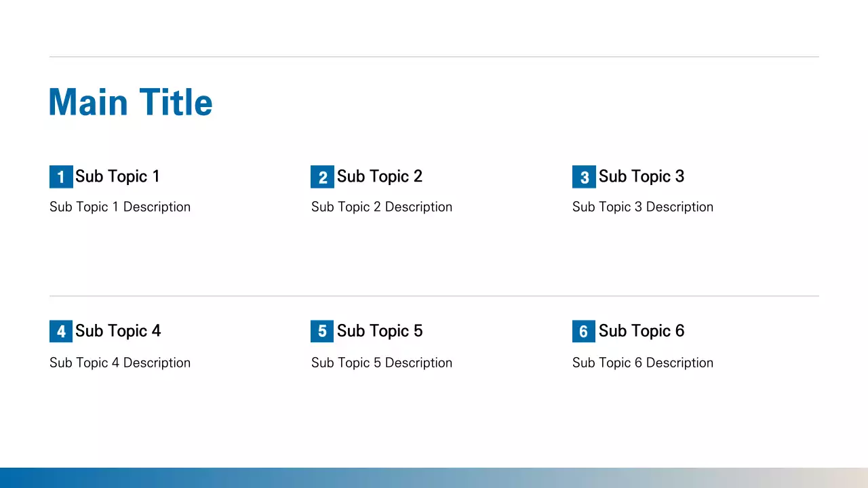868x488 pixels.
Task: Click the Sub Topic 5 heading
Action: (x=379, y=331)
